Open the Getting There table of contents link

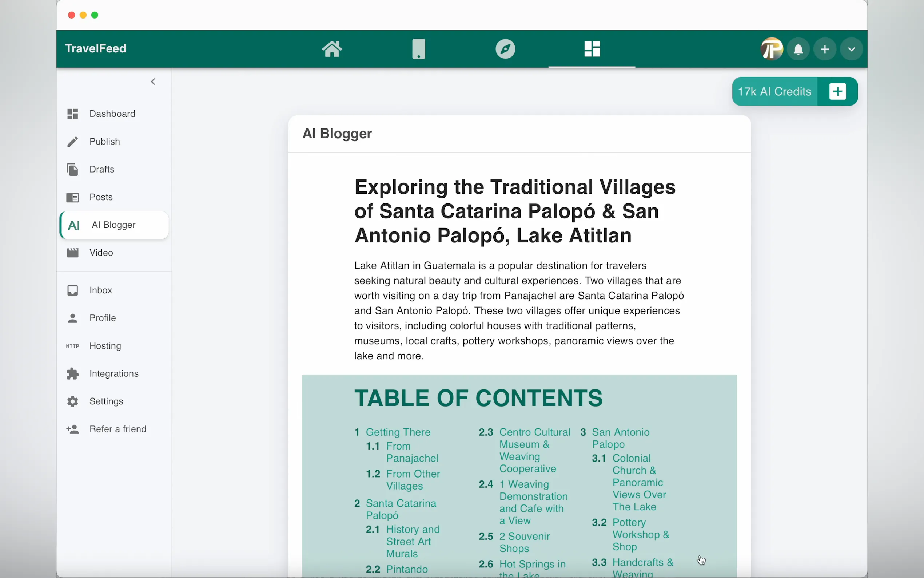(x=398, y=432)
